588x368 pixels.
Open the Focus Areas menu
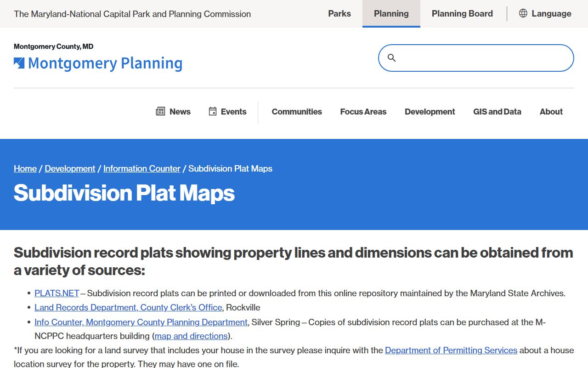click(x=363, y=112)
